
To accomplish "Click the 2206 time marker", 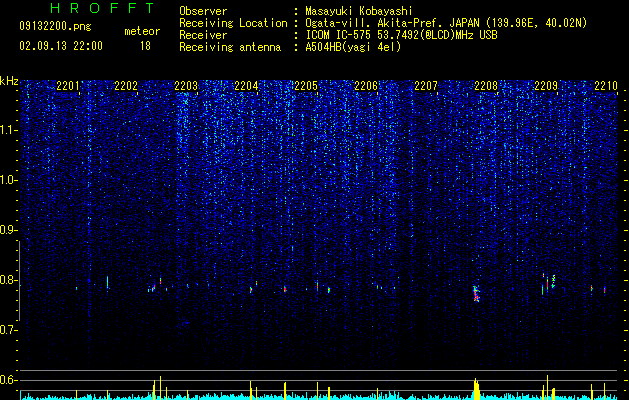I will [366, 86].
